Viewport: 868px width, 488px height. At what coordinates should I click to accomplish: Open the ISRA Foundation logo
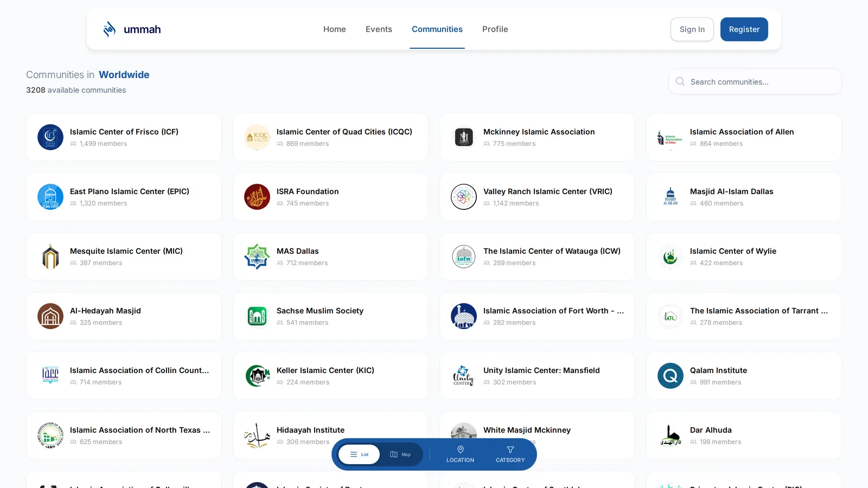257,197
